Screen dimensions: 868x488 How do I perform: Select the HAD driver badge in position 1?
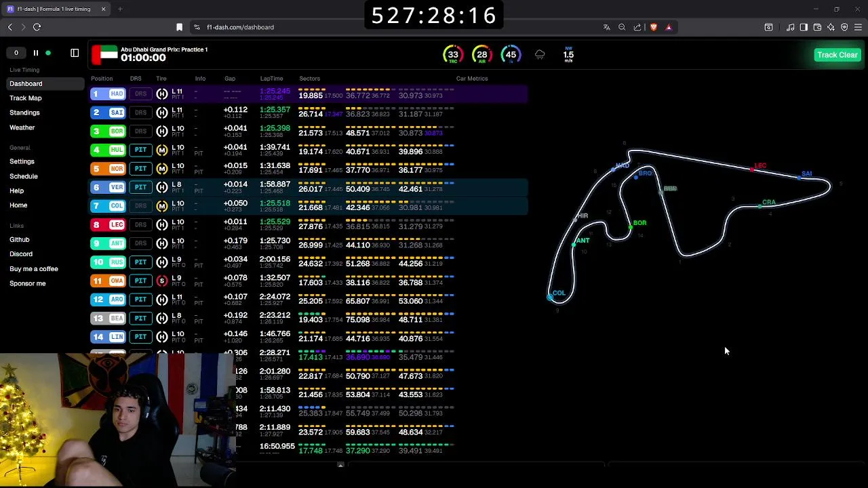[x=108, y=94]
